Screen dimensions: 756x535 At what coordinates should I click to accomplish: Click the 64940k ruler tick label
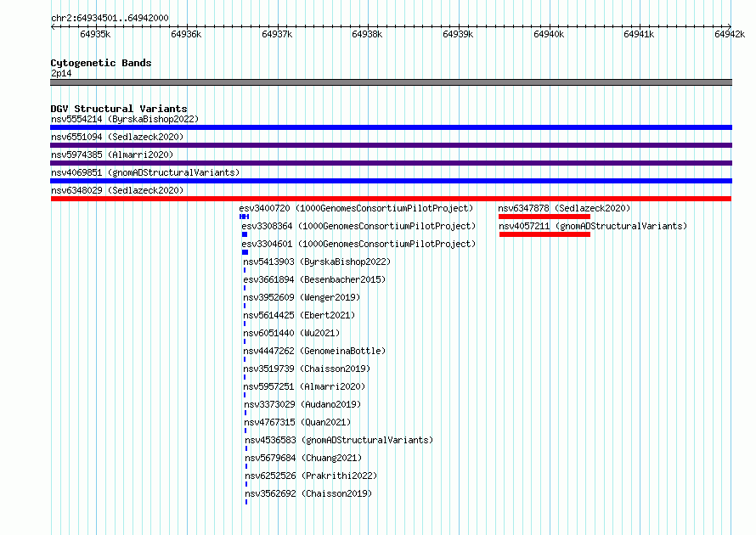pyautogui.click(x=549, y=34)
